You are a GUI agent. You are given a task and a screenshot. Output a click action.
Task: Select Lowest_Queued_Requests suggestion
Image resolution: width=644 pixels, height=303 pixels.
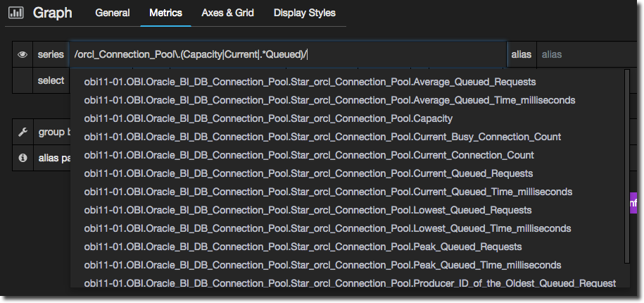(x=308, y=210)
